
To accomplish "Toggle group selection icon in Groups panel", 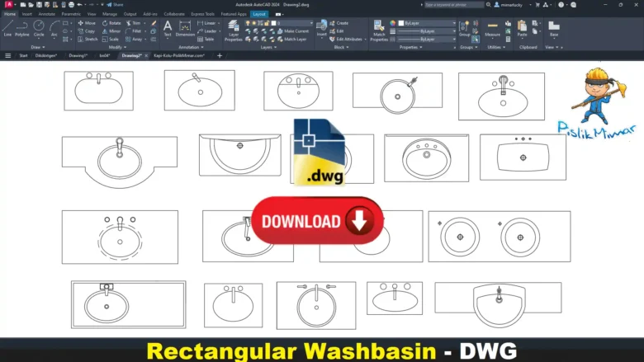I will coord(476,40).
